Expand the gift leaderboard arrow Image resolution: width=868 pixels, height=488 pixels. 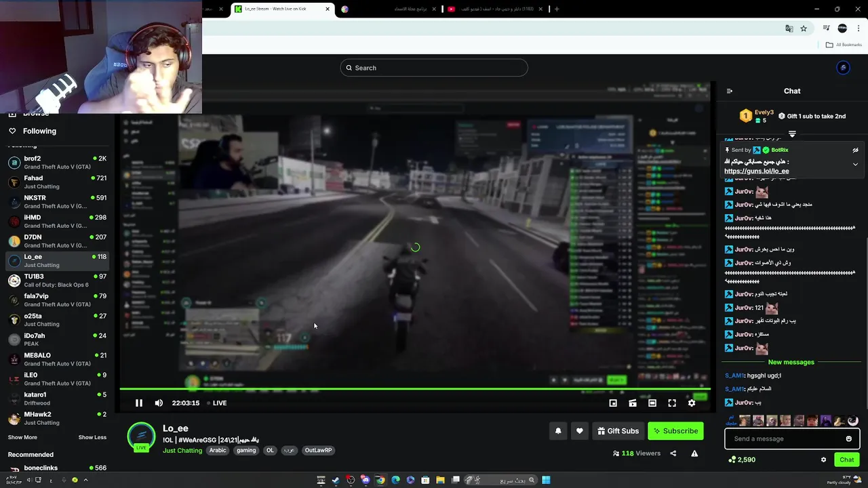point(792,134)
